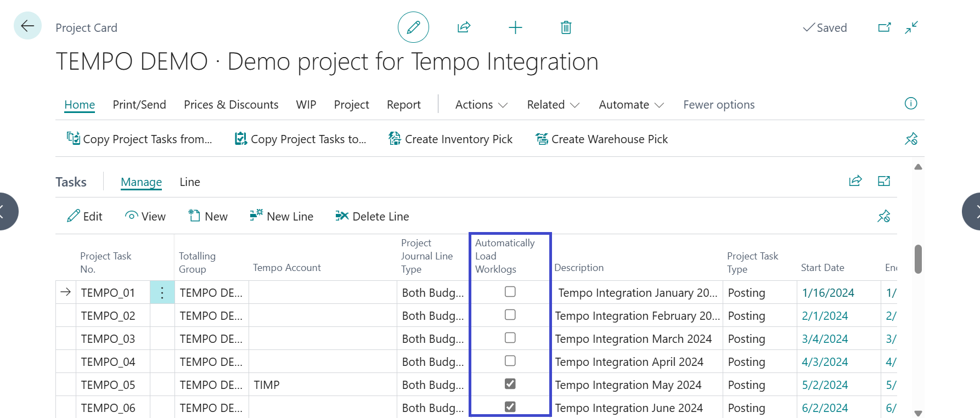Open page in new window icon
The image size is (980, 418).
[x=884, y=27]
